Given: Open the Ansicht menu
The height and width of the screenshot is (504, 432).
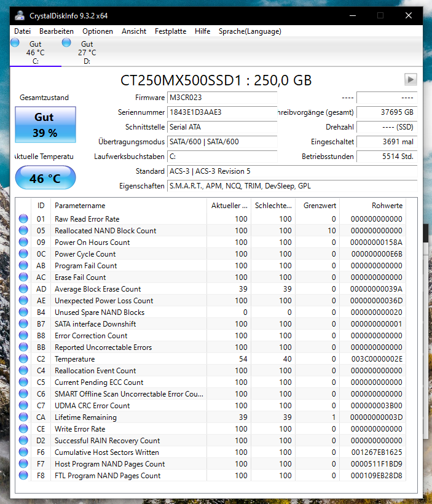Looking at the screenshot, I should [134, 31].
